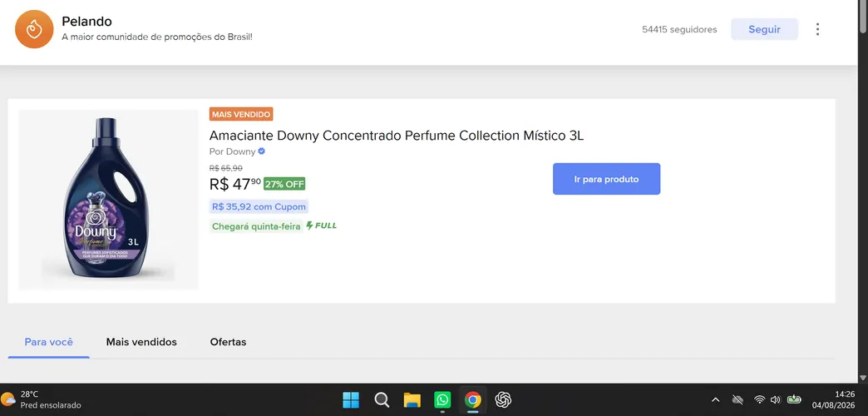Open WhatsApp from taskbar
Image resolution: width=868 pixels, height=416 pixels.
(442, 399)
